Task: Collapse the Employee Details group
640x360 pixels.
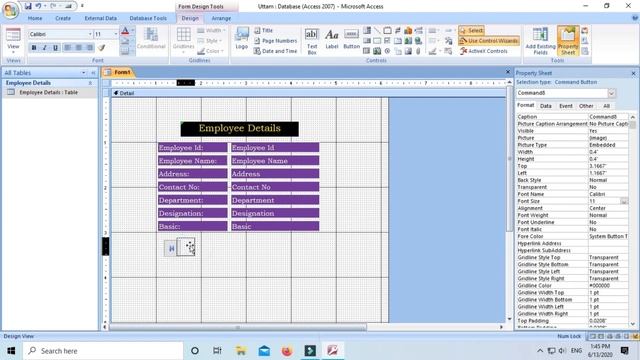Action: pos(90,83)
